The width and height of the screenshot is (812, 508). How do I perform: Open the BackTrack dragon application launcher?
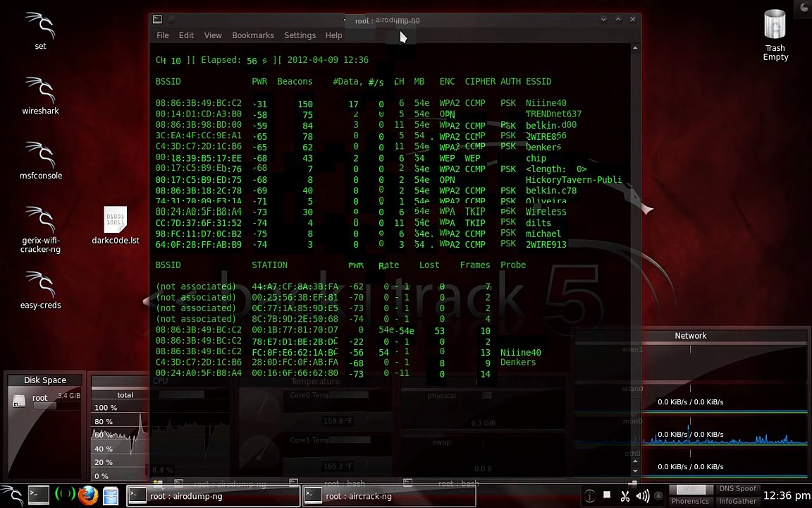point(13,495)
